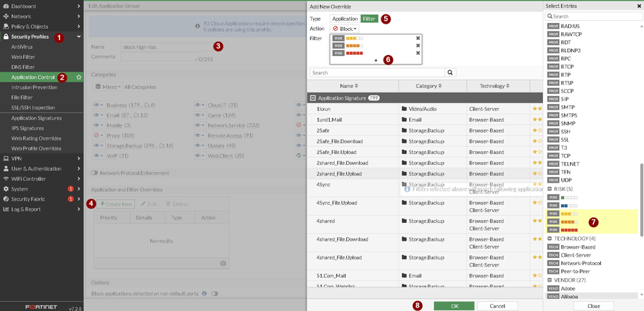Click the search magnifier button in override panel
Screen dimensions: 644x311
(450, 73)
